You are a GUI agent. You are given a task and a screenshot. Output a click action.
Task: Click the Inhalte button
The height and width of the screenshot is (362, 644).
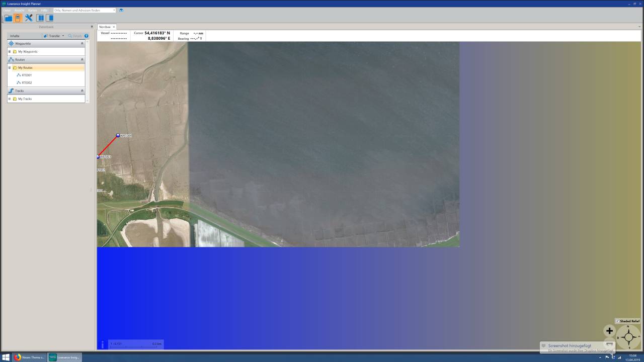(x=15, y=36)
